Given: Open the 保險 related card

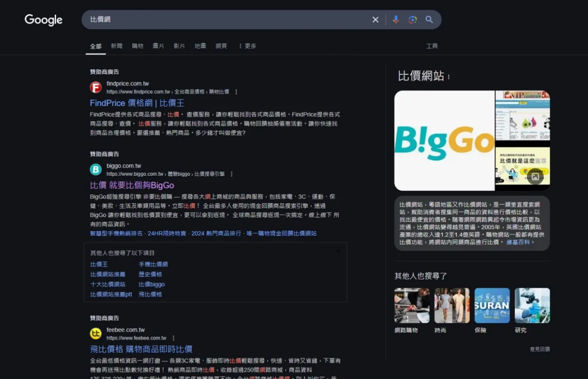Looking at the screenshot, I should [492, 311].
